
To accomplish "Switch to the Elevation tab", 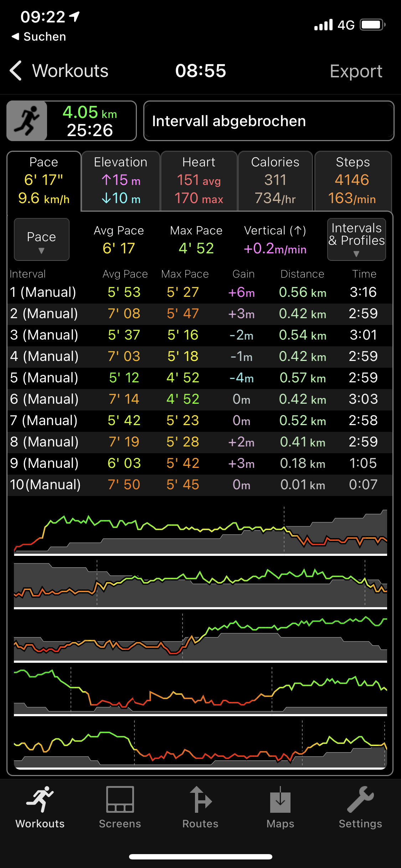I will point(120,181).
